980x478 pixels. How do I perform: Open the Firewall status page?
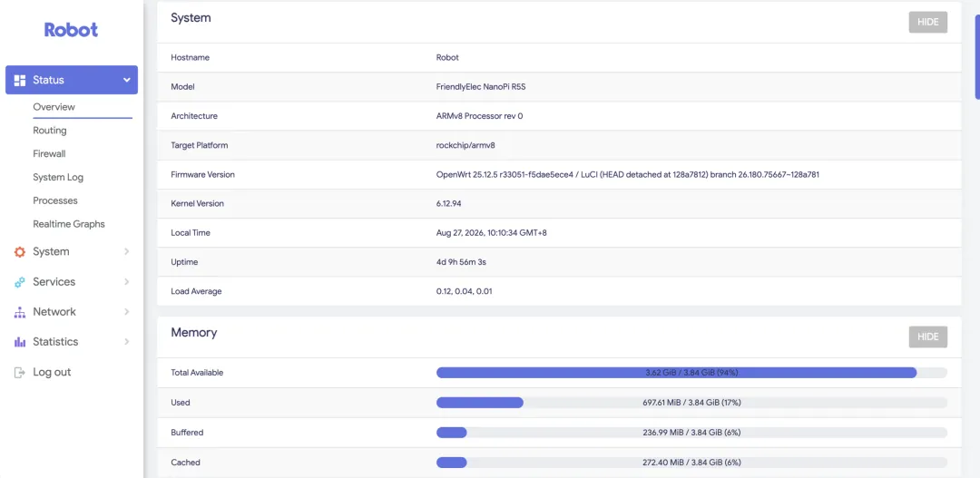49,153
